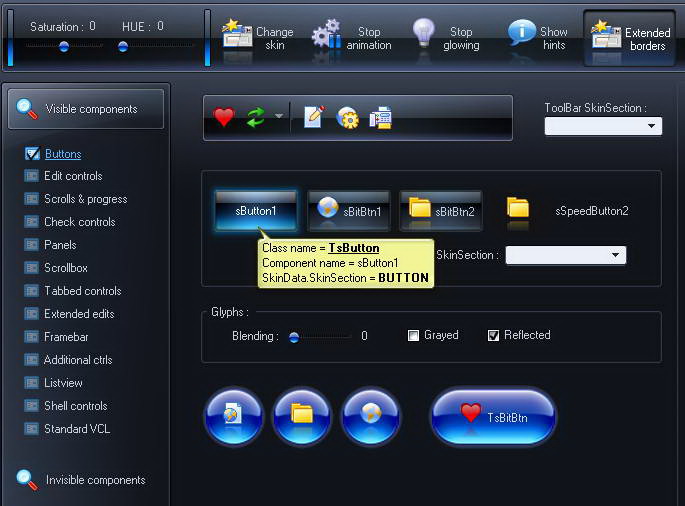This screenshot has height=506, width=685.
Task: Click the TsButton class name in tooltip
Action: point(353,248)
